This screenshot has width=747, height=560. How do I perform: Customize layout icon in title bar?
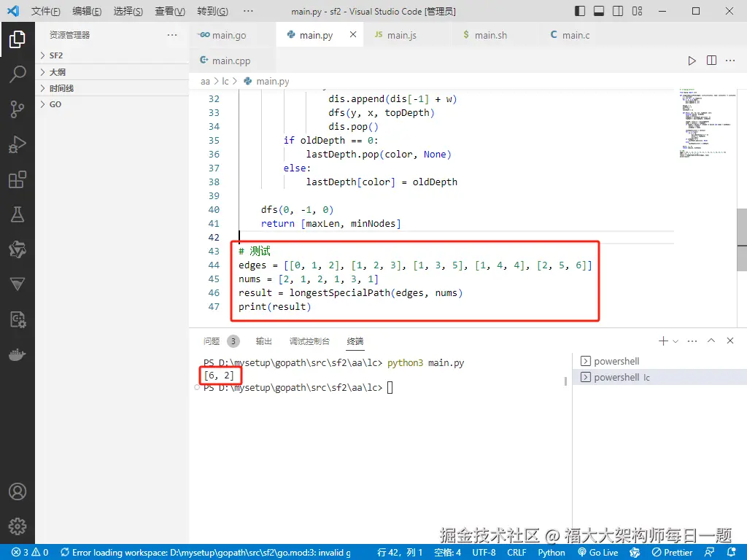tap(637, 11)
